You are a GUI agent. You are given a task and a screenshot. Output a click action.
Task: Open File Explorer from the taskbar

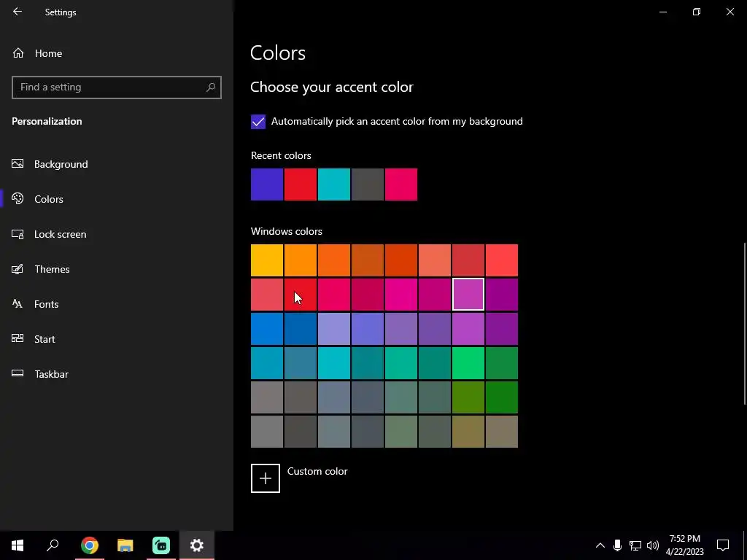point(125,545)
